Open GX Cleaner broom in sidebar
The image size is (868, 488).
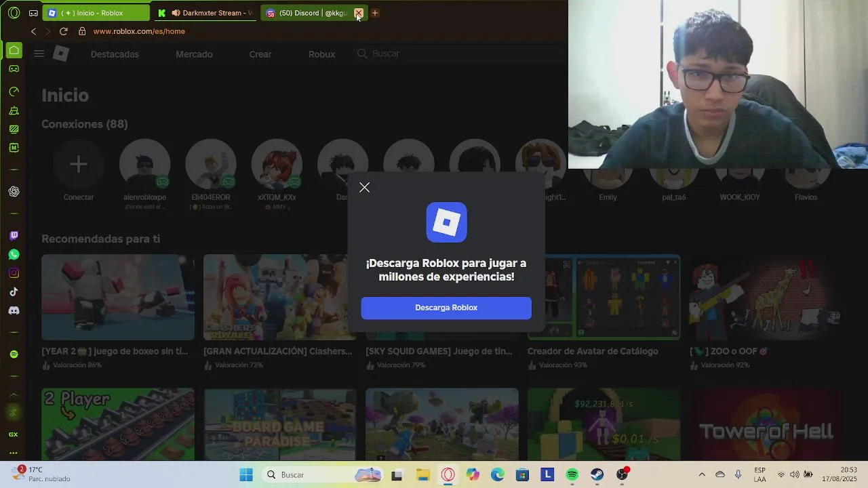click(x=14, y=110)
